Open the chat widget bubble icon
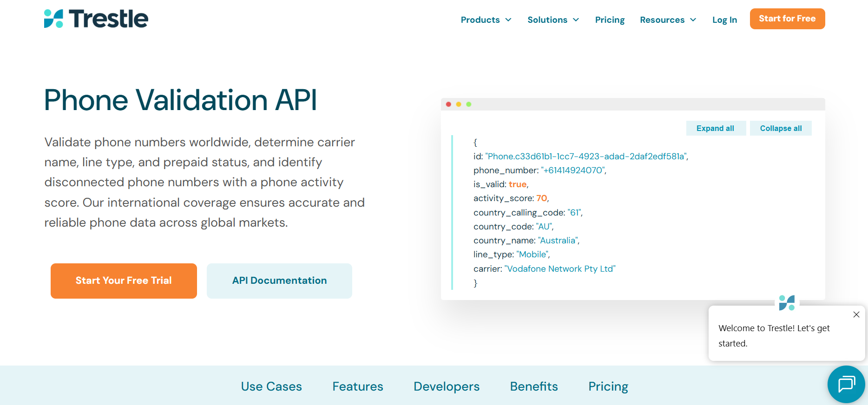 (846, 384)
